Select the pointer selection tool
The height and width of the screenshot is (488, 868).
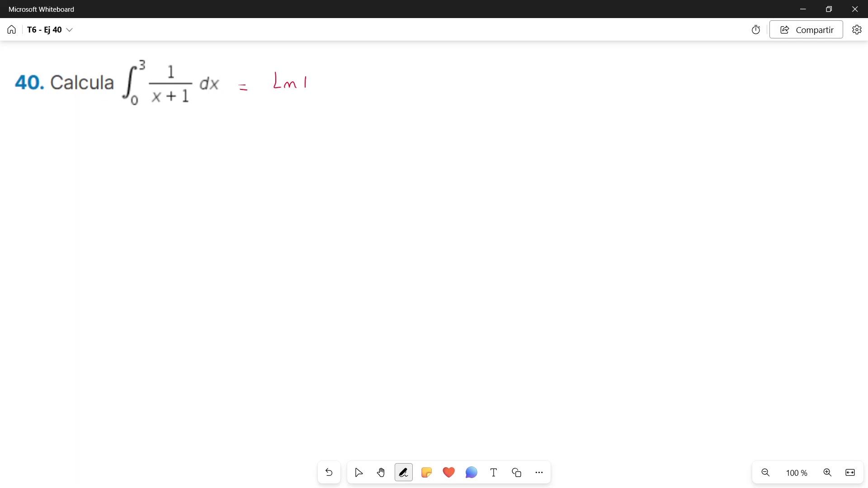pyautogui.click(x=359, y=472)
